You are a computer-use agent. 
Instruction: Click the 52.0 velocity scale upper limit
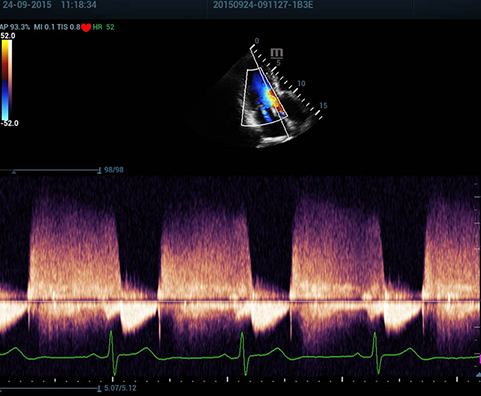click(8, 36)
